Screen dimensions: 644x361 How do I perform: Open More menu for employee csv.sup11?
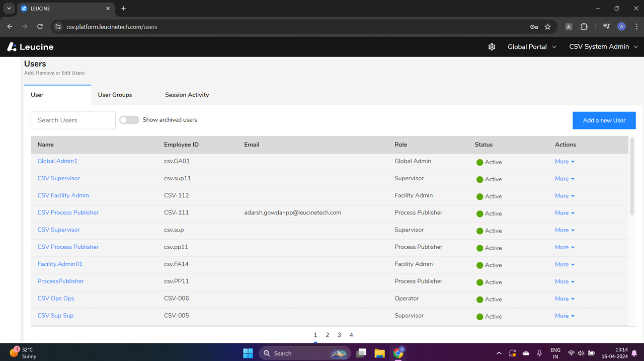tap(565, 179)
